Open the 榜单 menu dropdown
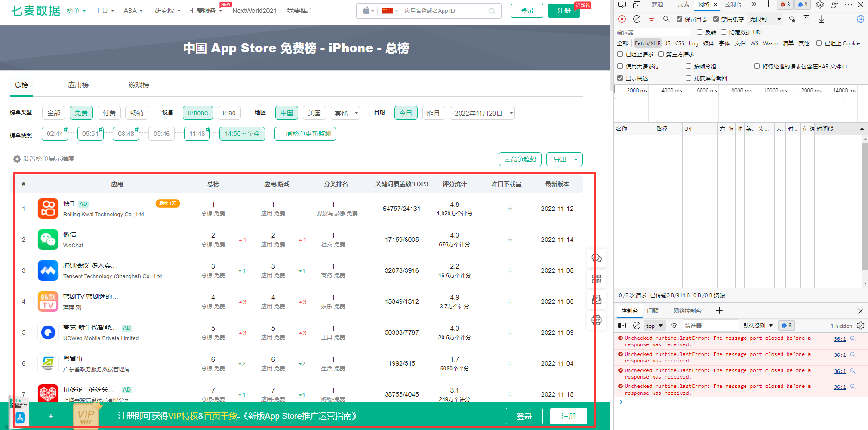 pos(76,11)
